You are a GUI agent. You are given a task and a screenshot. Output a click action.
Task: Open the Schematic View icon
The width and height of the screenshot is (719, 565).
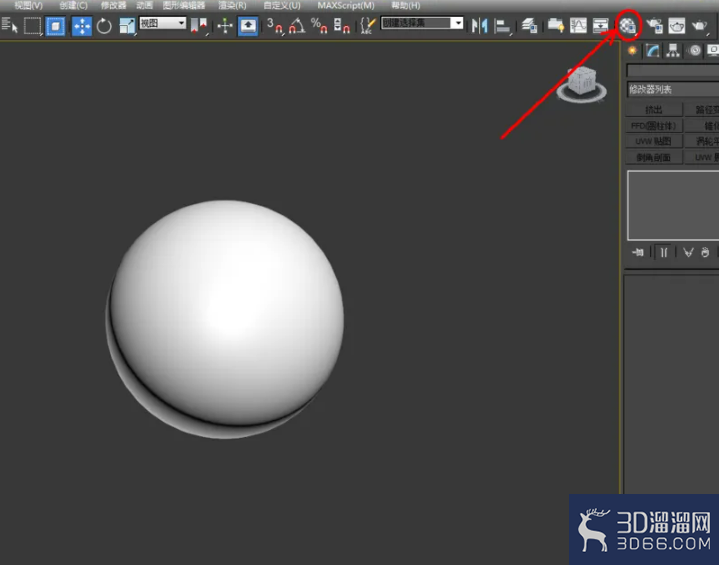click(x=600, y=26)
